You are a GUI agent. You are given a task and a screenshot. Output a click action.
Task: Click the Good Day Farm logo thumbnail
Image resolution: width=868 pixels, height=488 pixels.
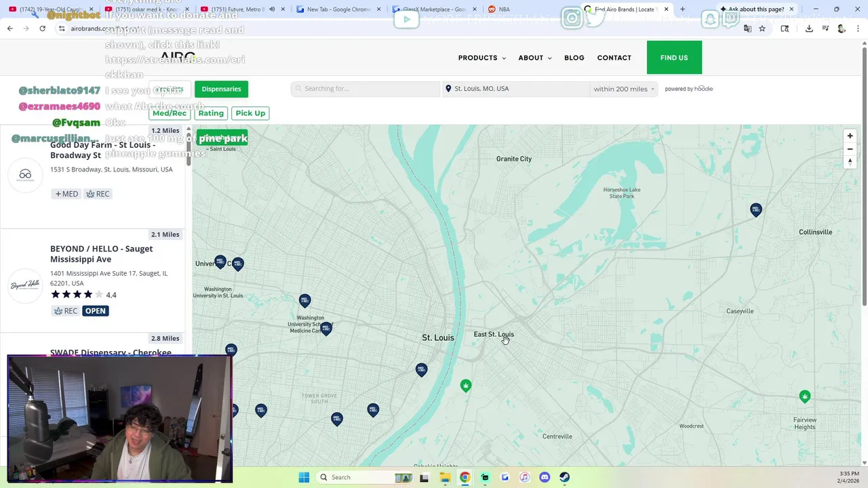tap(25, 175)
